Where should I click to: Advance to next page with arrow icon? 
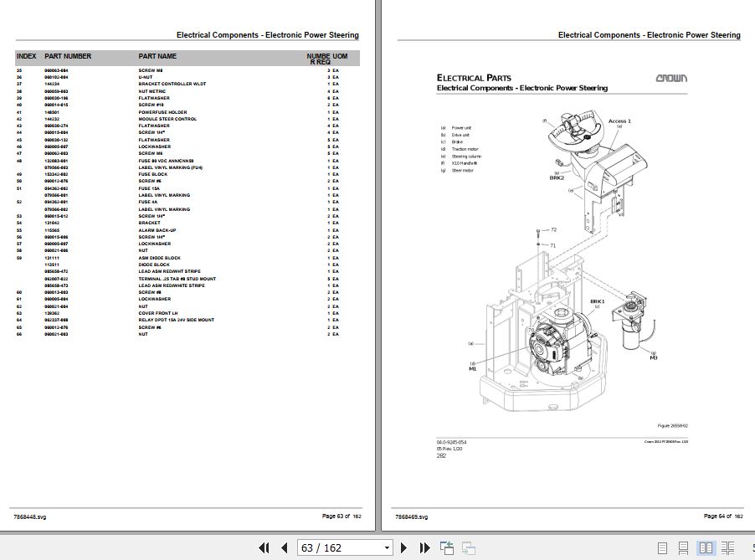(x=404, y=547)
